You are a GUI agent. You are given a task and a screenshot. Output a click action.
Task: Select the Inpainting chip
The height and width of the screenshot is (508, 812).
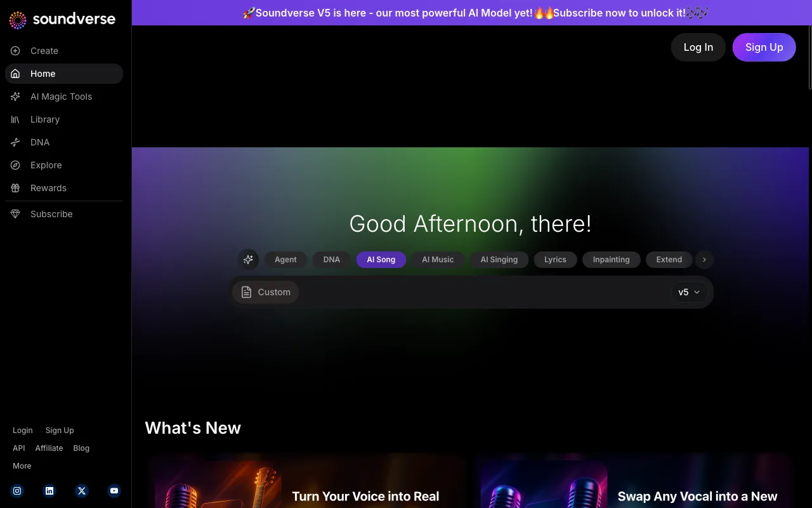pos(612,259)
